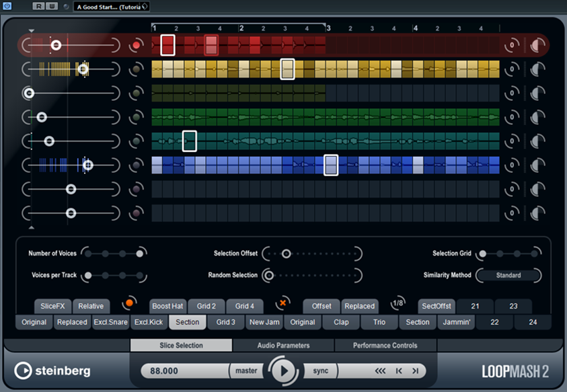This screenshot has height=392, width=567.
Task: Click the 1/8 jump interval icon
Action: click(398, 304)
